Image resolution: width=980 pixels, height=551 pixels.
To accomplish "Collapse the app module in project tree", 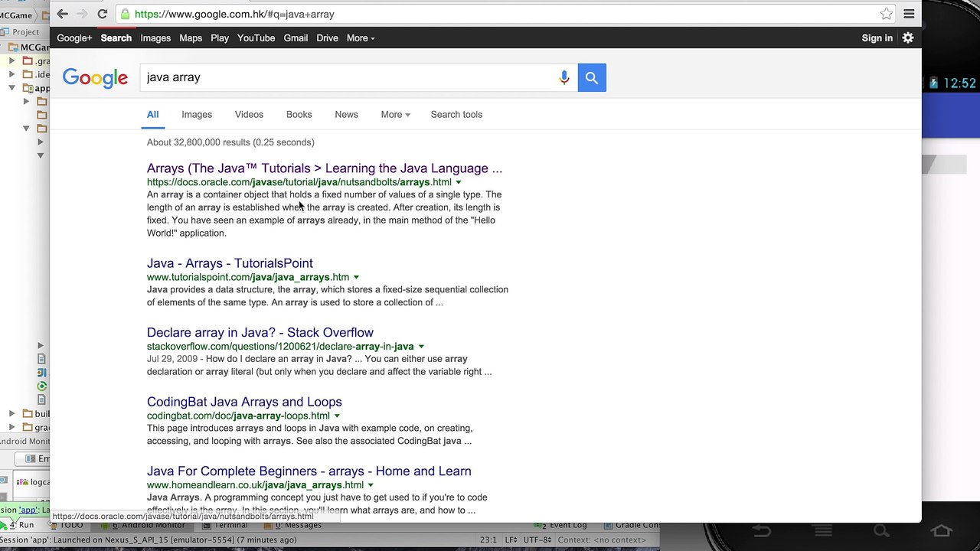I will 11,88.
